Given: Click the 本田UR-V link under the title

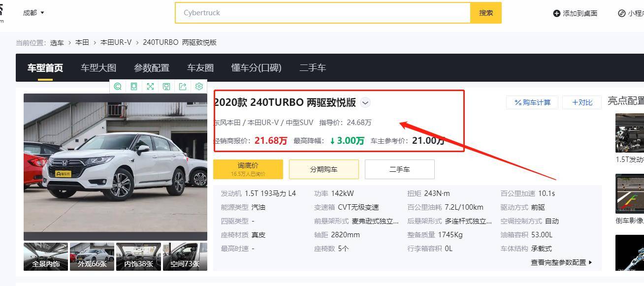Looking at the screenshot, I should click(x=263, y=123).
